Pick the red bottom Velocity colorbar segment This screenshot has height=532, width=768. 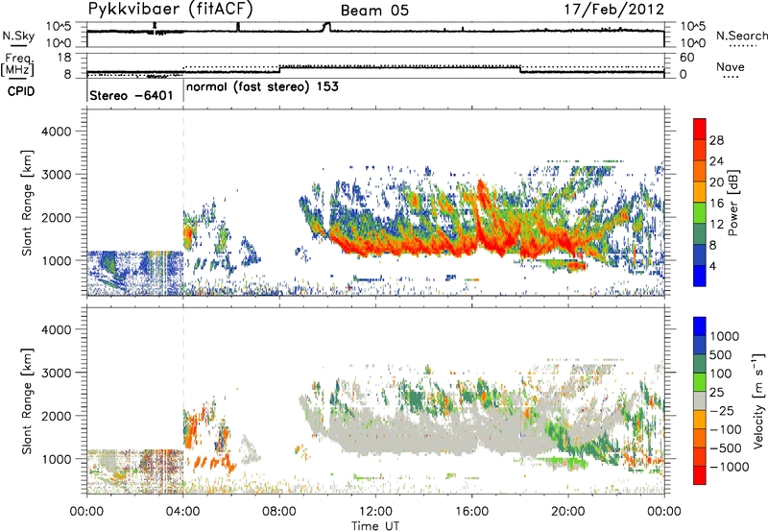click(700, 475)
